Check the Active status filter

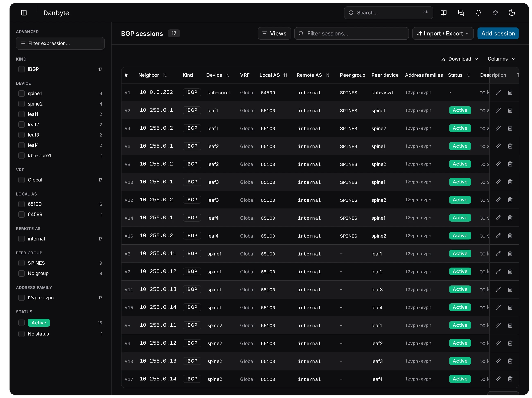point(21,323)
